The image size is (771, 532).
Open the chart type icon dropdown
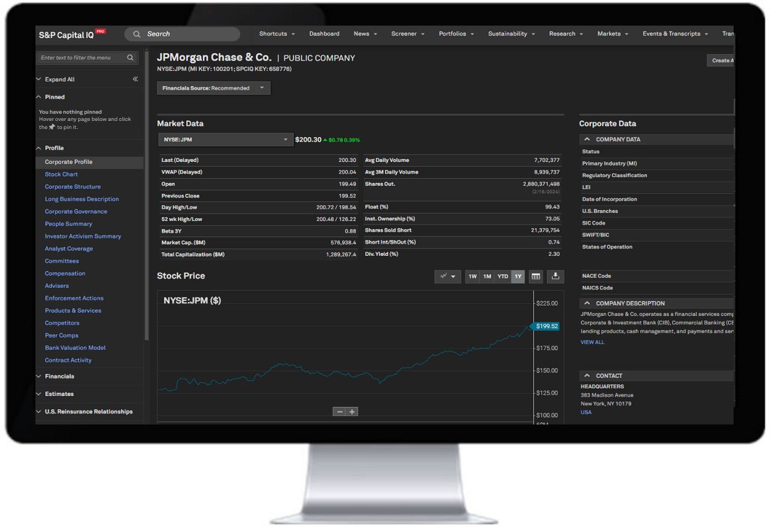pos(448,276)
